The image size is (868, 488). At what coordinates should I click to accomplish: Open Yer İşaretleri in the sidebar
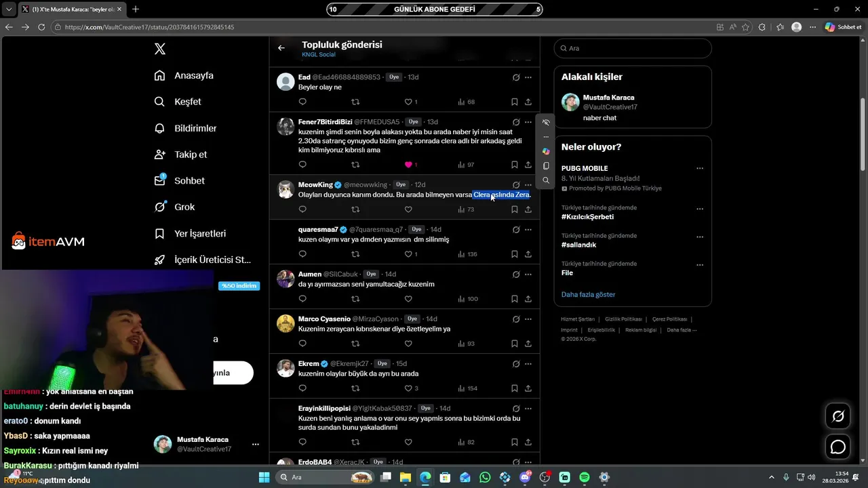click(x=191, y=233)
